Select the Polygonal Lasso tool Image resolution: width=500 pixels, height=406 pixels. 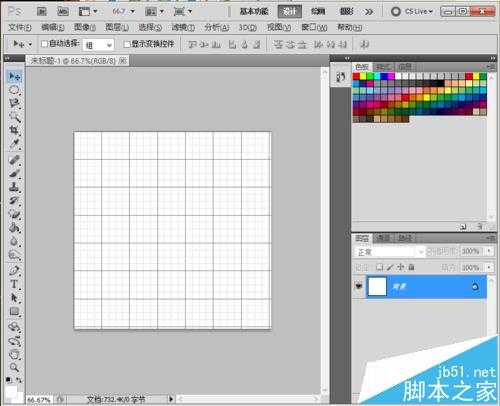click(x=14, y=103)
